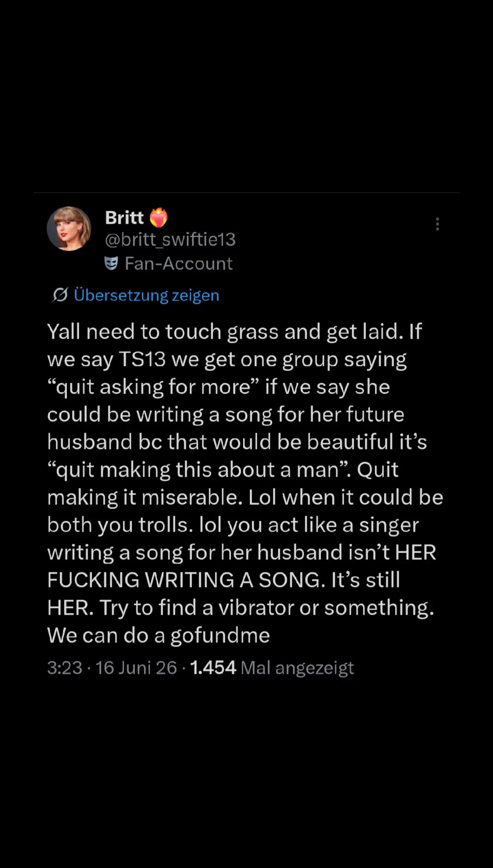
Task: Open the three-dot more options menu
Action: pos(437,224)
